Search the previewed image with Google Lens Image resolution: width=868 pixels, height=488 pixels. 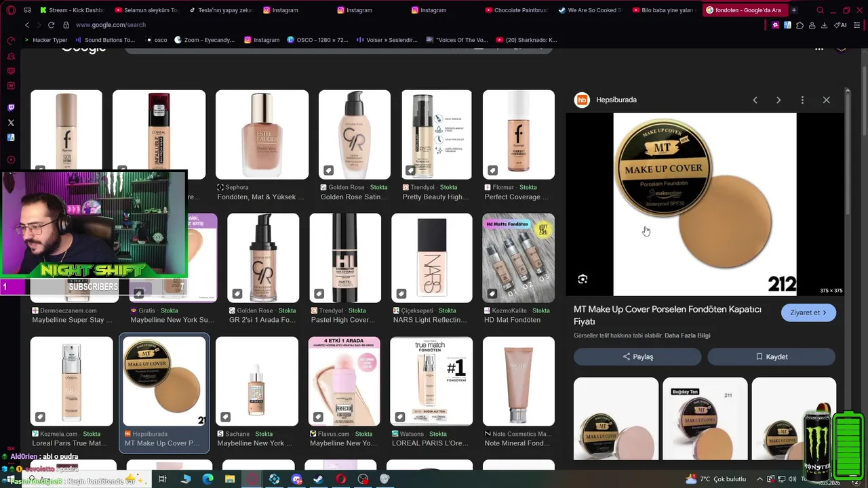(583, 279)
